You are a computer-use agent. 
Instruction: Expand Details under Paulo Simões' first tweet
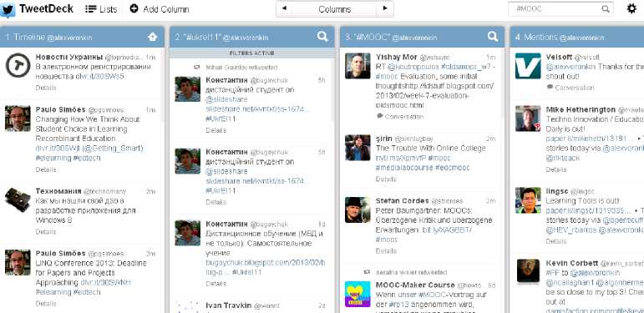pyautogui.click(x=46, y=169)
